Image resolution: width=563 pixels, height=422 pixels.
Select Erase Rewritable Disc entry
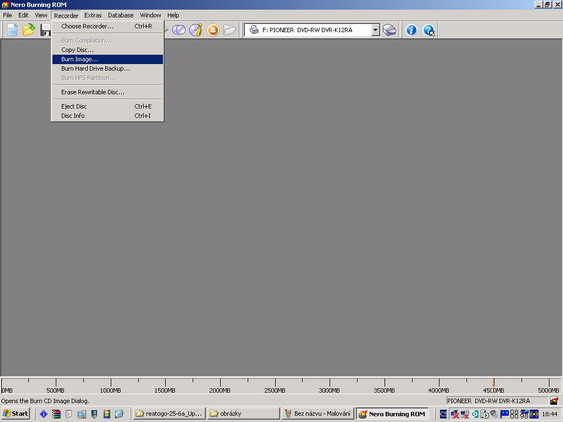pyautogui.click(x=107, y=92)
